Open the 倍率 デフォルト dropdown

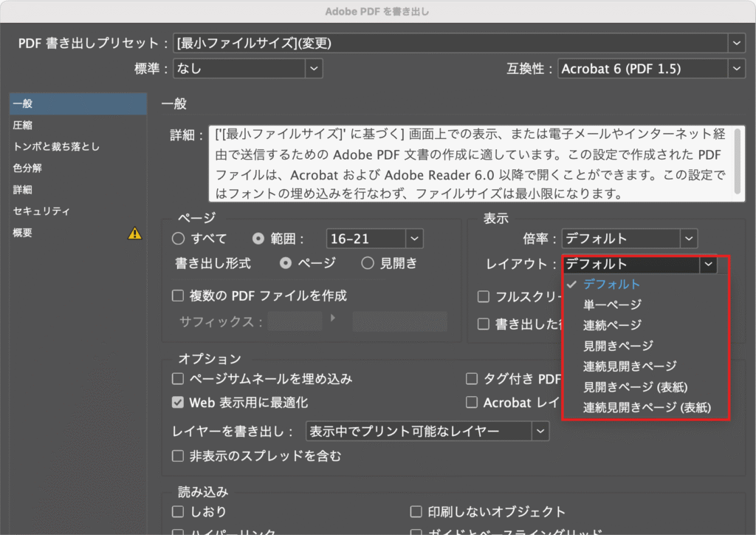(x=630, y=239)
